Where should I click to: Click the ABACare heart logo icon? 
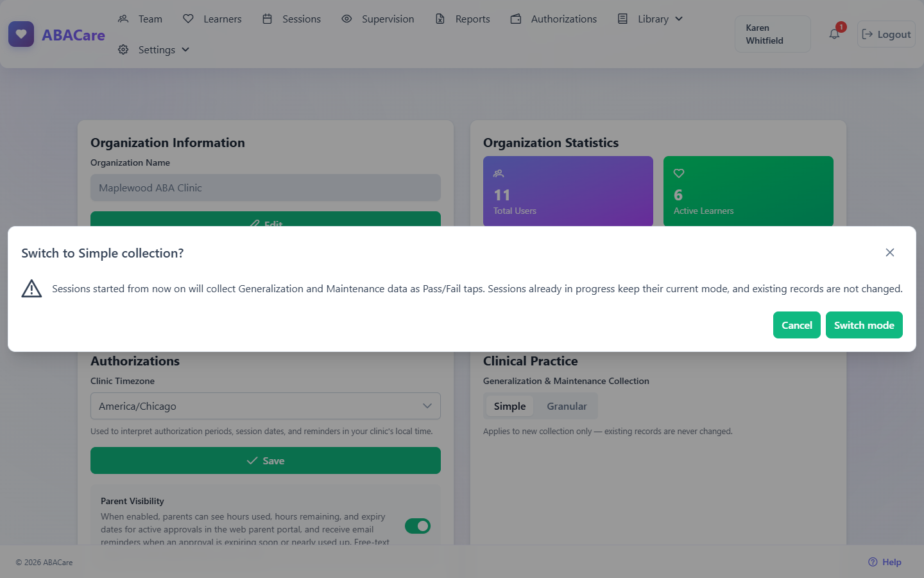[x=21, y=34]
